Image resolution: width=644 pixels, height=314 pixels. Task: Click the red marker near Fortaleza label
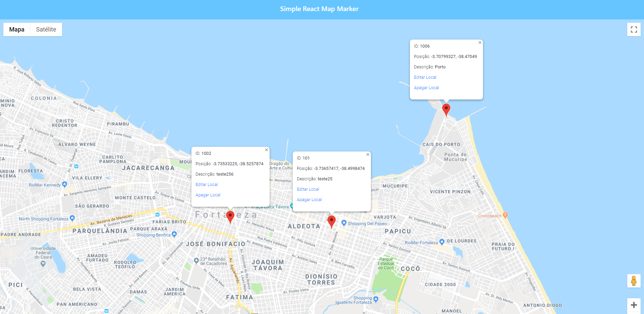[230, 217]
